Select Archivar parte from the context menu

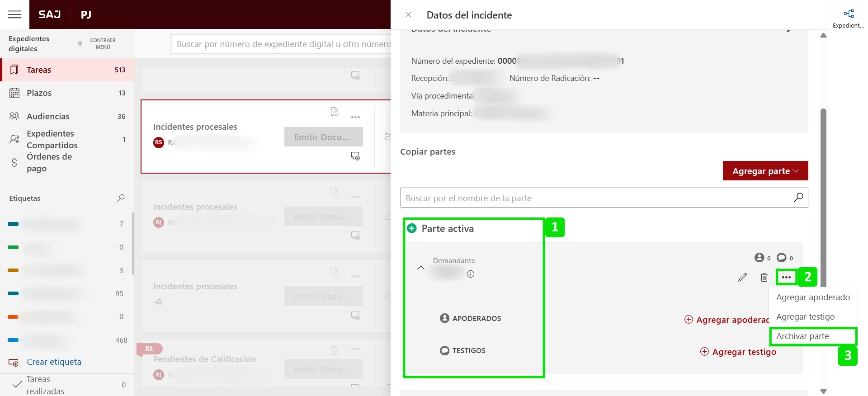tap(802, 336)
